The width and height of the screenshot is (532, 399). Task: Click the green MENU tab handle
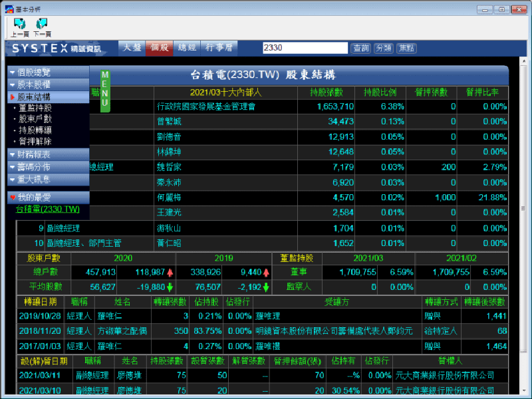click(105, 90)
